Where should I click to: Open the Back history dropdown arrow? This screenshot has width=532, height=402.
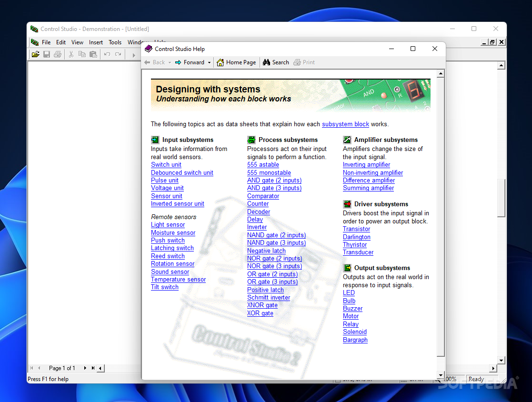pos(170,62)
